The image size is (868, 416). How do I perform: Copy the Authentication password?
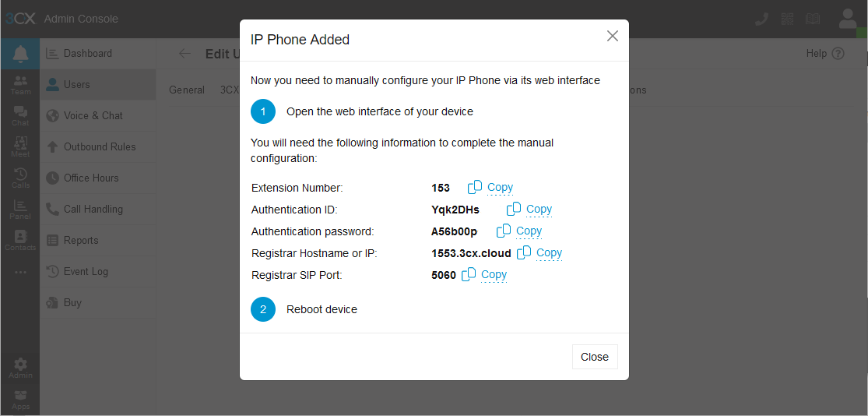529,231
